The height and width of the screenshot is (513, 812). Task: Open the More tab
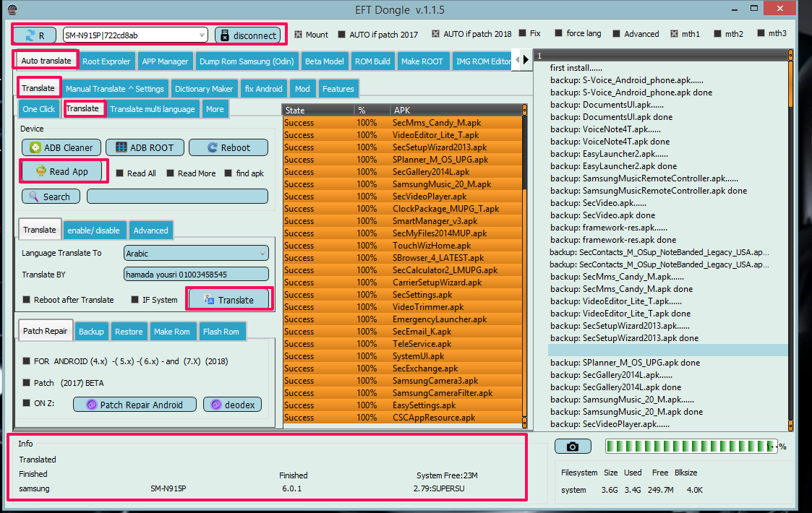pos(215,108)
